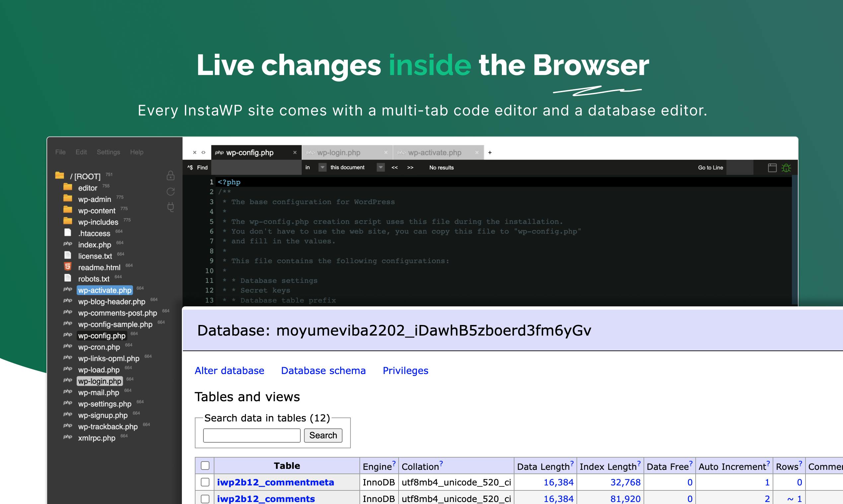
Task: Open the File menu
Action: (x=60, y=152)
